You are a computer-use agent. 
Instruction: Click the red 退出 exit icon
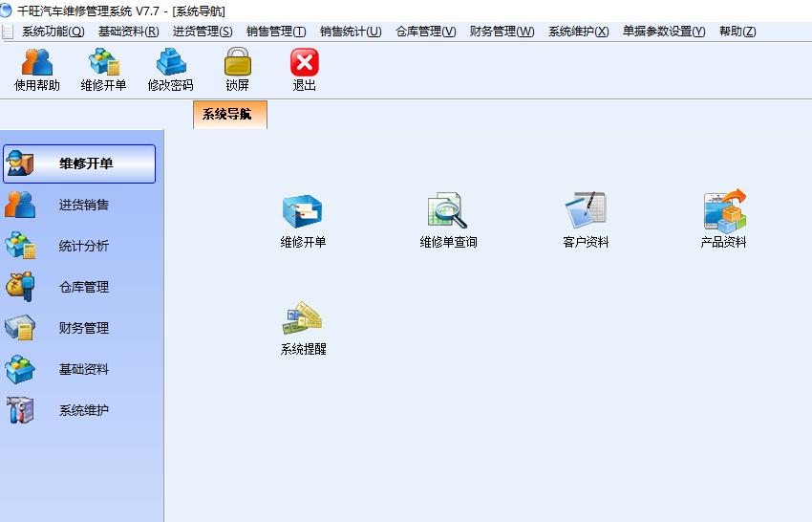point(304,70)
